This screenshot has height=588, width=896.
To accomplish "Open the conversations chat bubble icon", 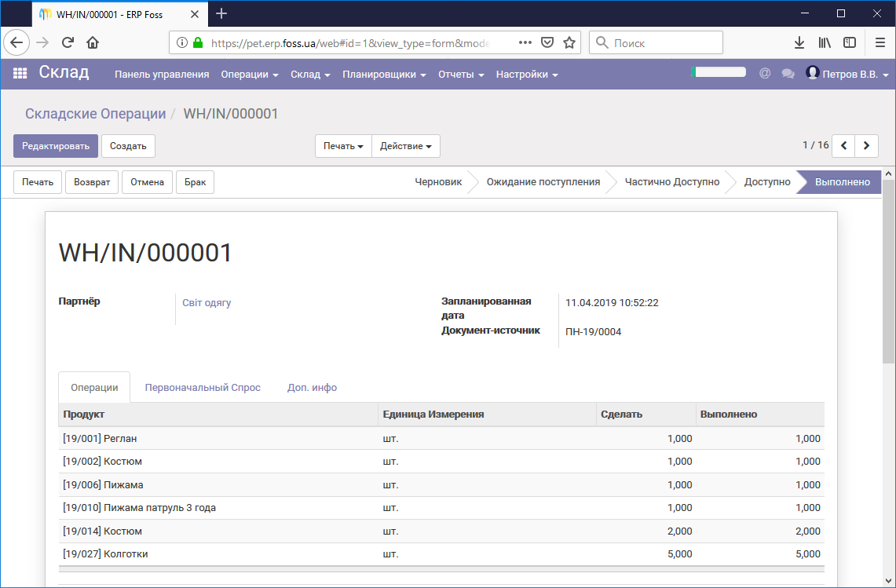I will click(x=788, y=74).
